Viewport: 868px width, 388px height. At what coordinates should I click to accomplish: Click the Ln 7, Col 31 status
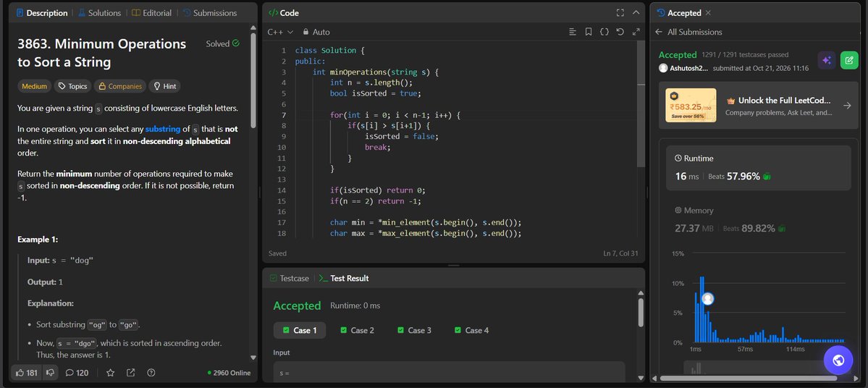pyautogui.click(x=620, y=253)
